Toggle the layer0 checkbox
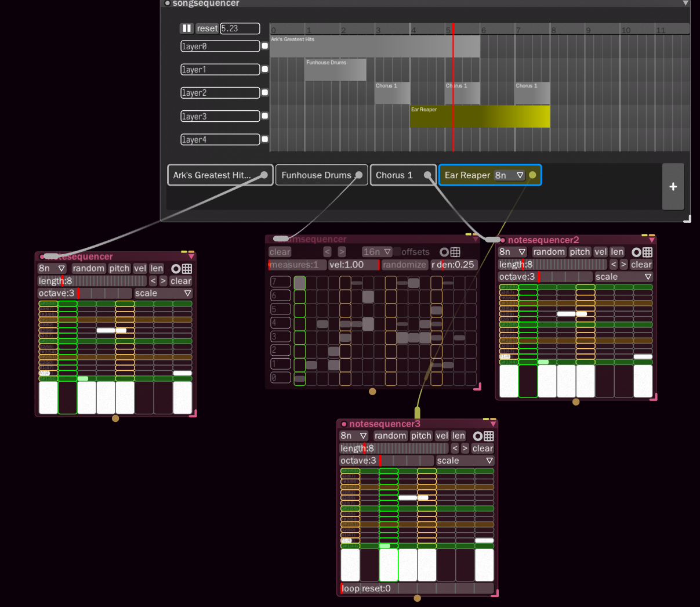700x607 pixels. click(265, 46)
